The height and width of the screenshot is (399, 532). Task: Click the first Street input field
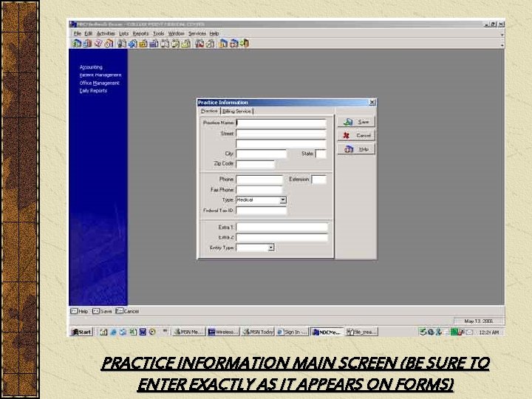coord(282,133)
